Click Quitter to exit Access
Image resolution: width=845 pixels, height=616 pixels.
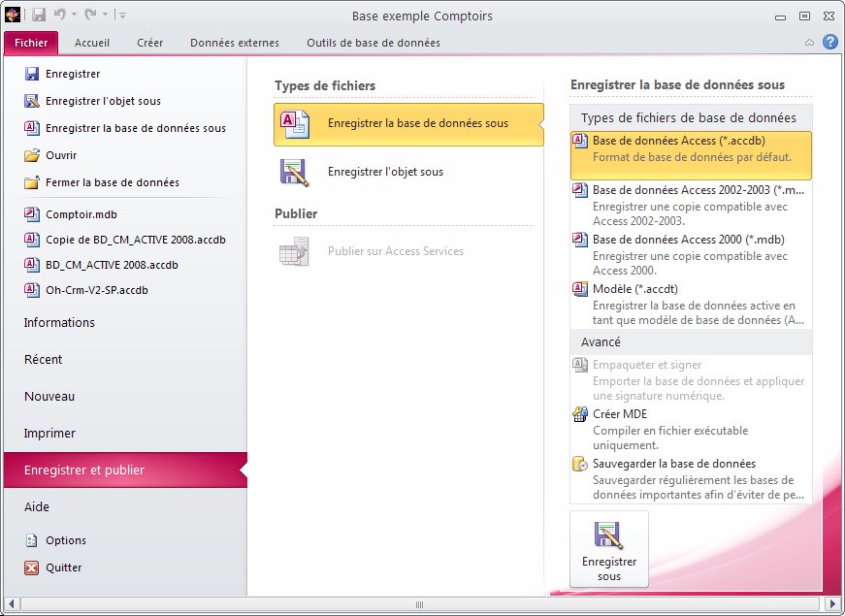pyautogui.click(x=63, y=567)
